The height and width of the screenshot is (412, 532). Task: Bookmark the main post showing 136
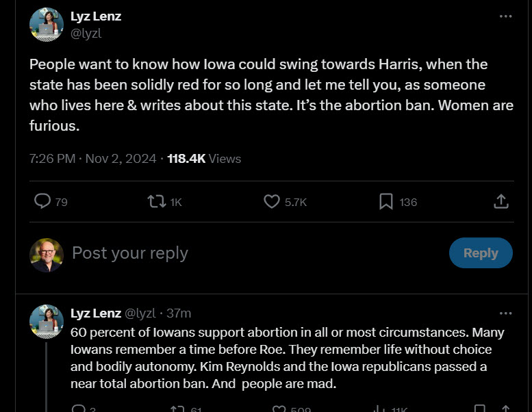386,201
